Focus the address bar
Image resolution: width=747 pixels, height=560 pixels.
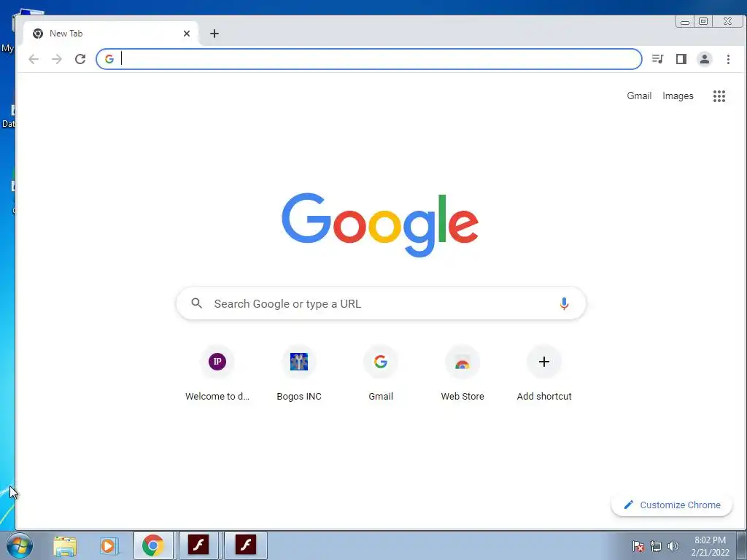coord(368,59)
